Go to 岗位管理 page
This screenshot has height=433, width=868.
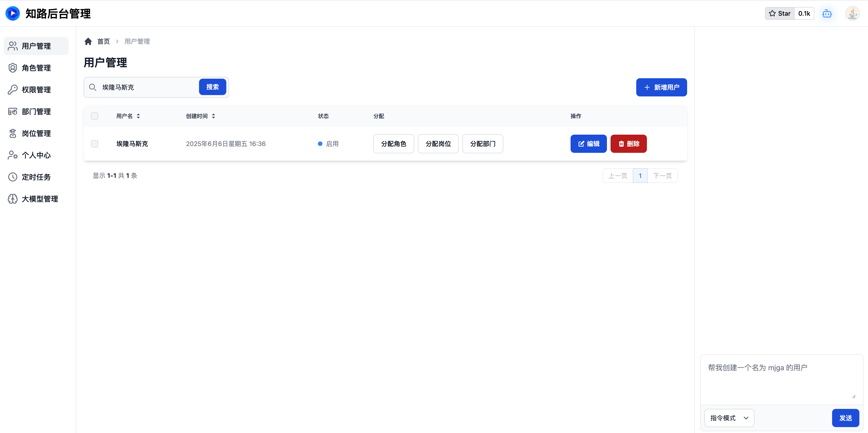(x=36, y=133)
